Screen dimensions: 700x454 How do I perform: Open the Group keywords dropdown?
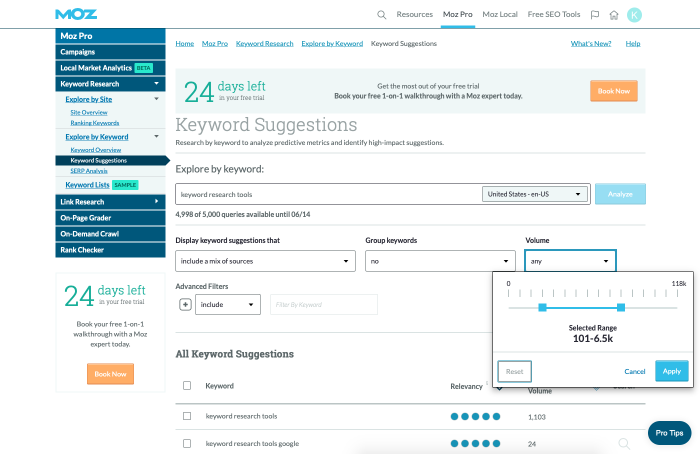coord(440,261)
